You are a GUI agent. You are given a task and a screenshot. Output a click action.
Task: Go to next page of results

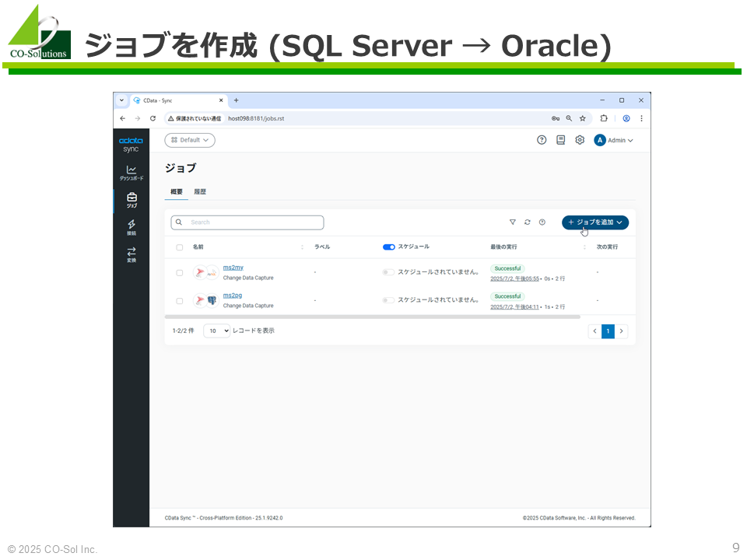tap(621, 331)
